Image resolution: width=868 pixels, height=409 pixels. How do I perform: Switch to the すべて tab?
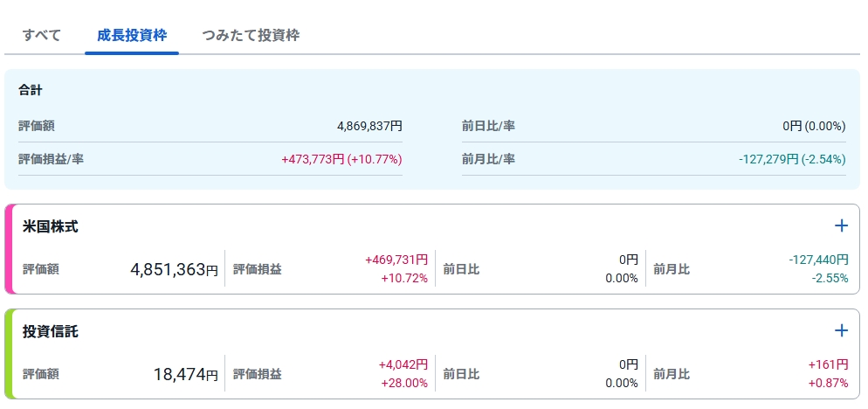pyautogui.click(x=42, y=36)
